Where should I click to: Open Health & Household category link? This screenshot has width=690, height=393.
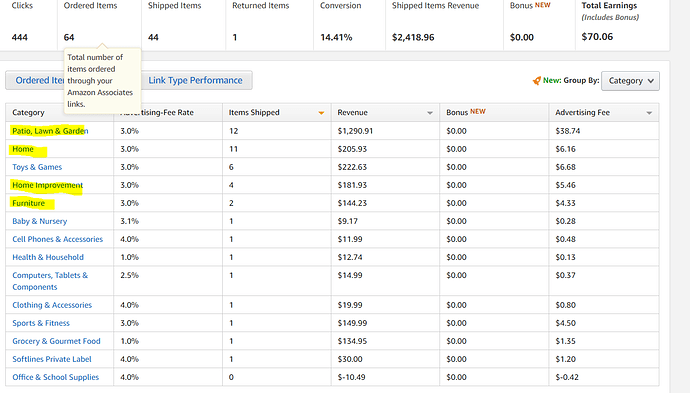point(48,257)
